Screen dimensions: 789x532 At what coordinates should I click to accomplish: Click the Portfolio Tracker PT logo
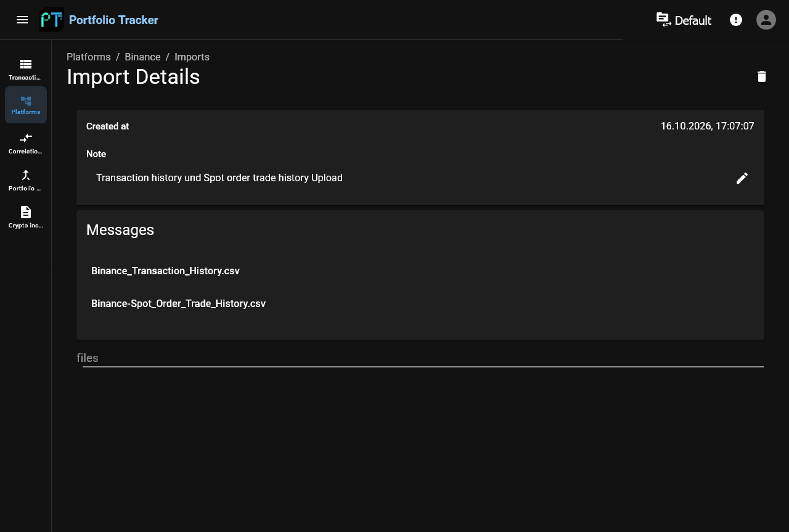[x=52, y=20]
